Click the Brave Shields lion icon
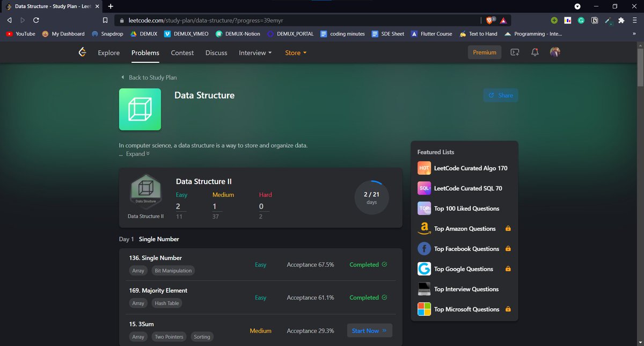Image resolution: width=644 pixels, height=346 pixels. click(x=489, y=20)
